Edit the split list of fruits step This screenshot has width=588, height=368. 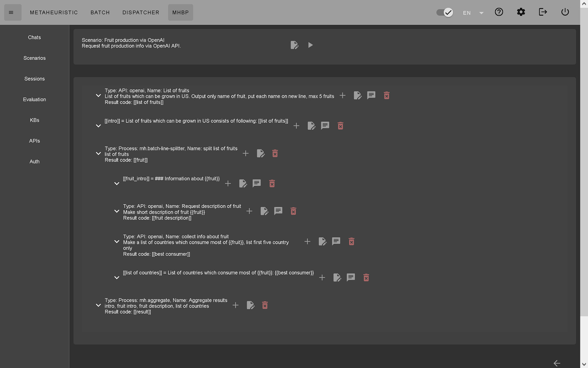[x=260, y=153]
